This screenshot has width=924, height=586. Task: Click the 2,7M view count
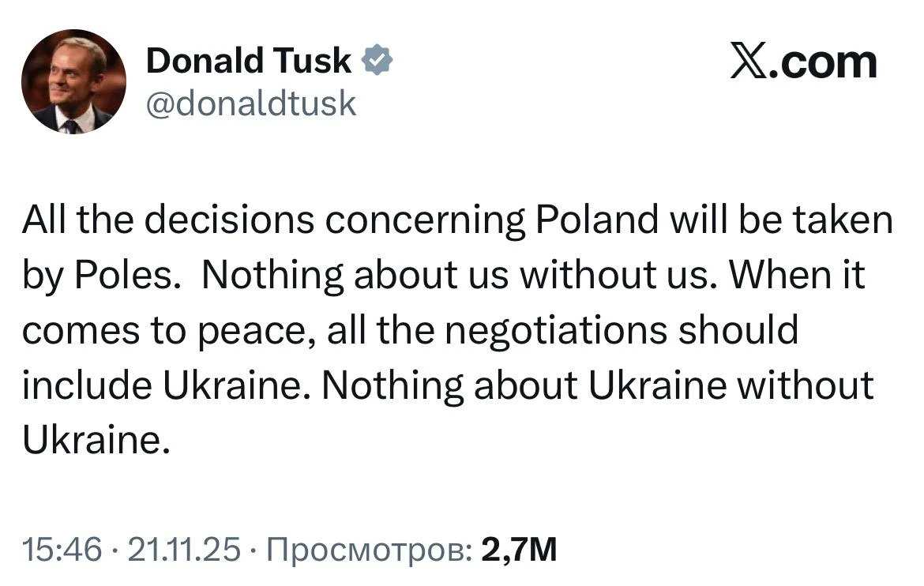tap(519, 549)
